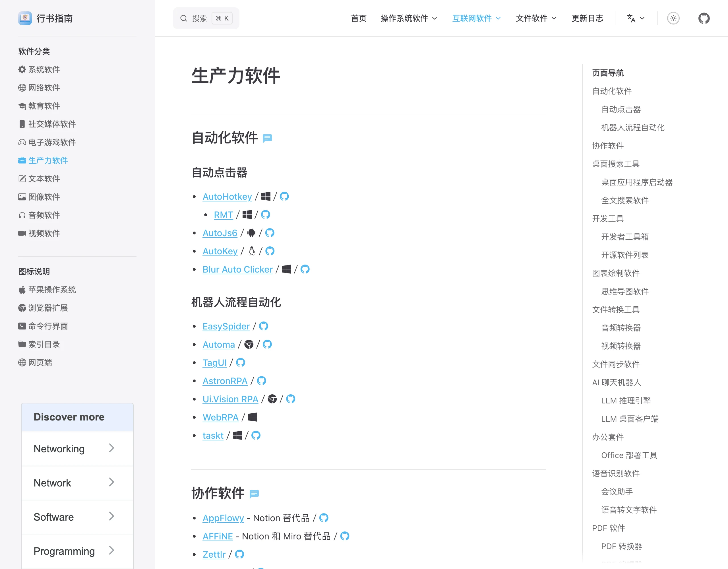
Task: Open the GitHub icon for Ui.Vision RPA
Action: point(291,399)
